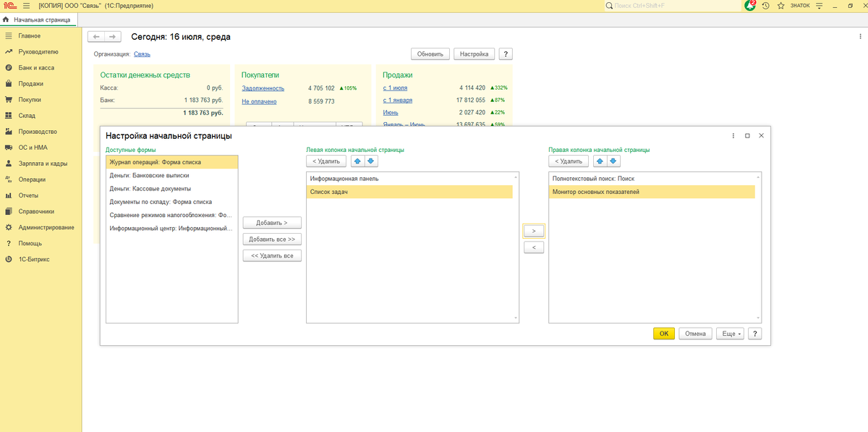Select Полнотекстовый поиск: Поиск row
This screenshot has width=868, height=432.
pyautogui.click(x=652, y=178)
